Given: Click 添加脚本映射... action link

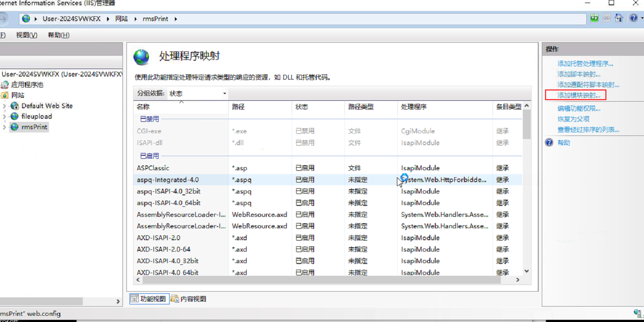Looking at the screenshot, I should point(579,74).
